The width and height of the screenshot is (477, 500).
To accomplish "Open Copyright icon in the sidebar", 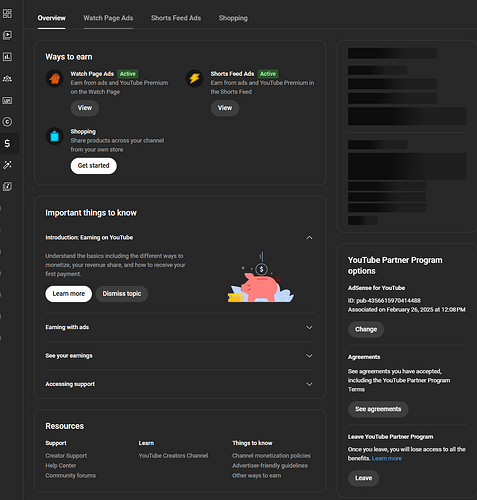I will tap(7, 122).
